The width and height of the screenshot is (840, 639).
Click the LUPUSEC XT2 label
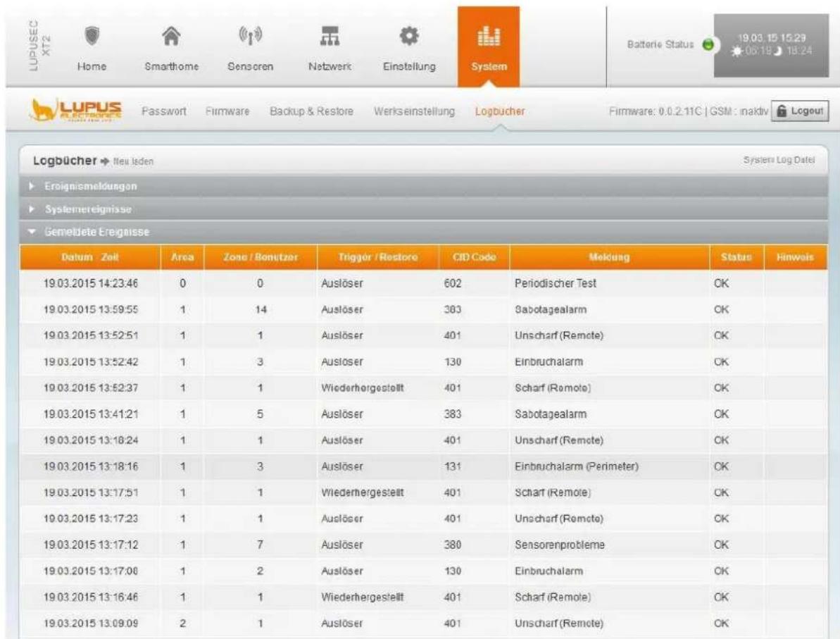pos(39,46)
